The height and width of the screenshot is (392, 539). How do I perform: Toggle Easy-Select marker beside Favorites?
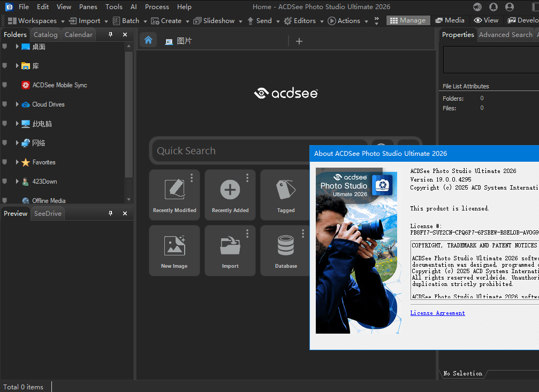point(5,162)
